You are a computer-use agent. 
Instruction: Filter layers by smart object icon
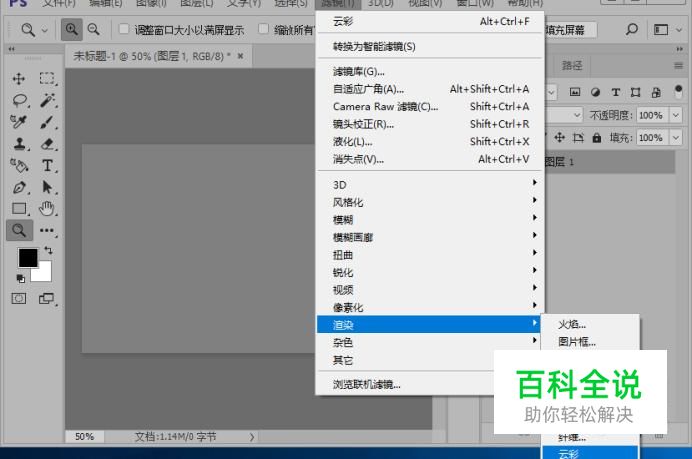pyautogui.click(x=656, y=92)
